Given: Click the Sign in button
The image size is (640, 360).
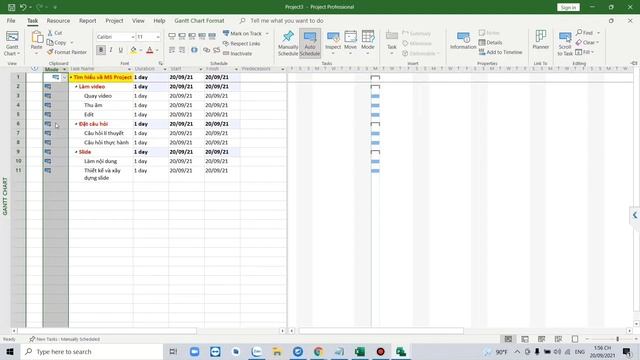Looking at the screenshot, I should 568,7.
